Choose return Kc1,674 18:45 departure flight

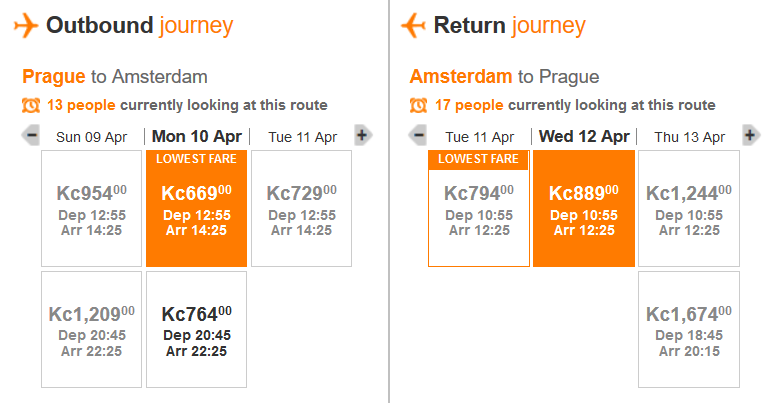pos(689,329)
